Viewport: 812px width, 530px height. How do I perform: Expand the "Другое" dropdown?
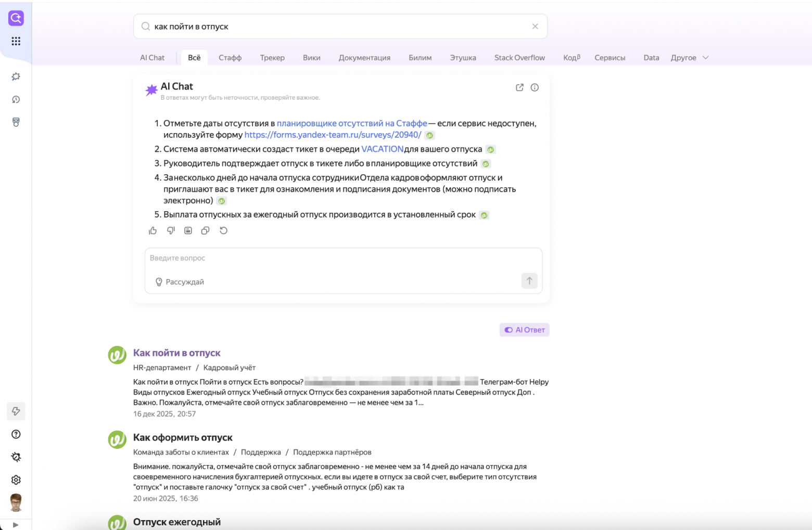coord(690,58)
